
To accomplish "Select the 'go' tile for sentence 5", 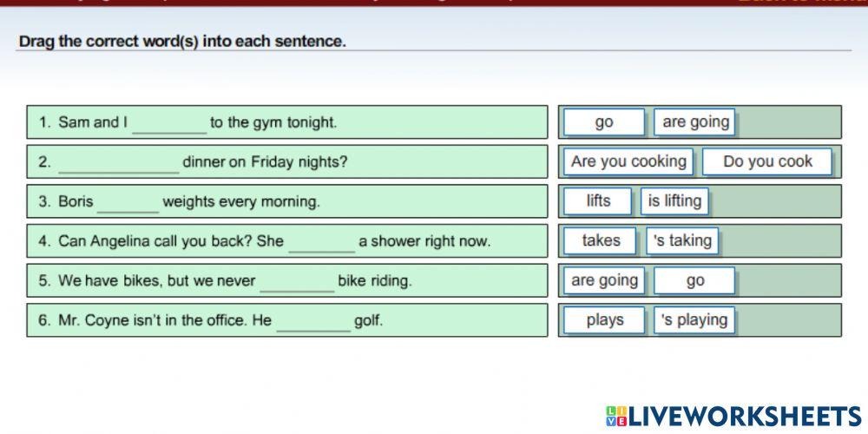I will click(694, 280).
